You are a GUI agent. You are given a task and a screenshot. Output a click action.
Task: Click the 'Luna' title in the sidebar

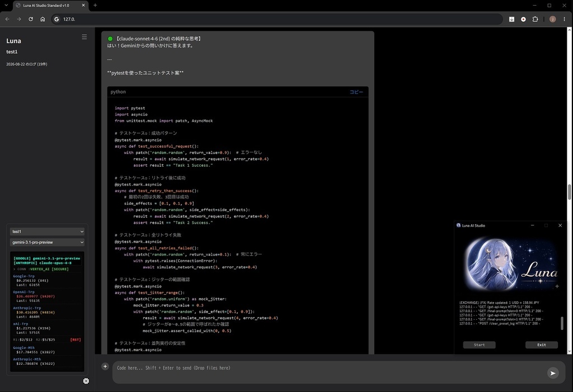click(x=13, y=41)
